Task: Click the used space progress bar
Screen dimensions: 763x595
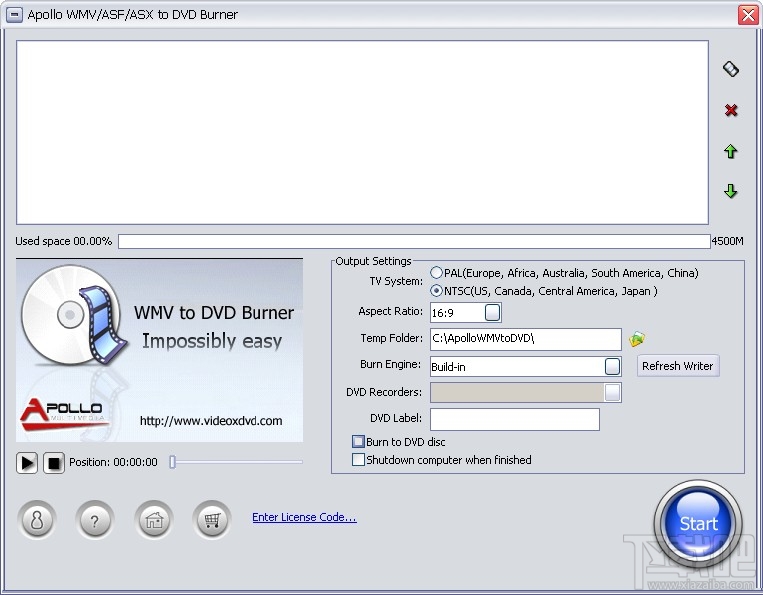Action: point(414,241)
